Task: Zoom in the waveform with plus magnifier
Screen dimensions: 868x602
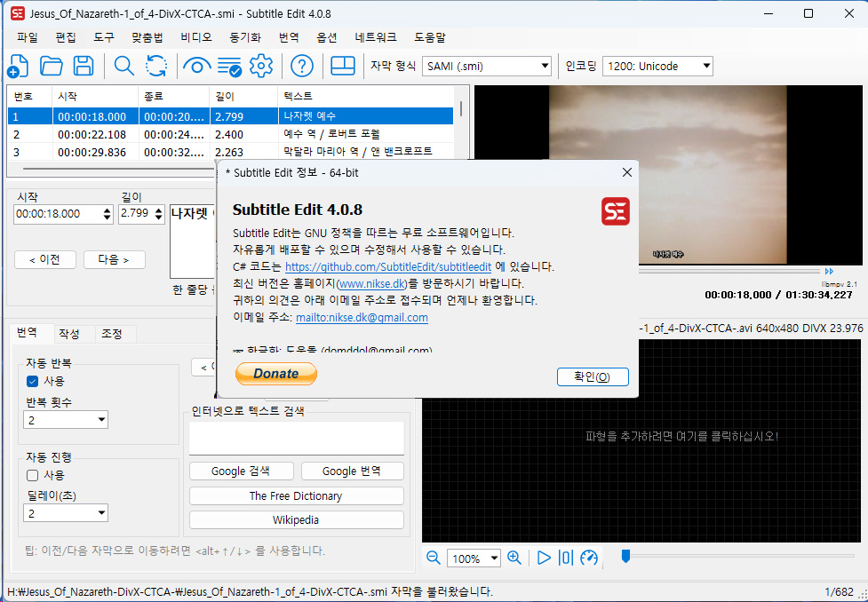Action: [x=514, y=558]
